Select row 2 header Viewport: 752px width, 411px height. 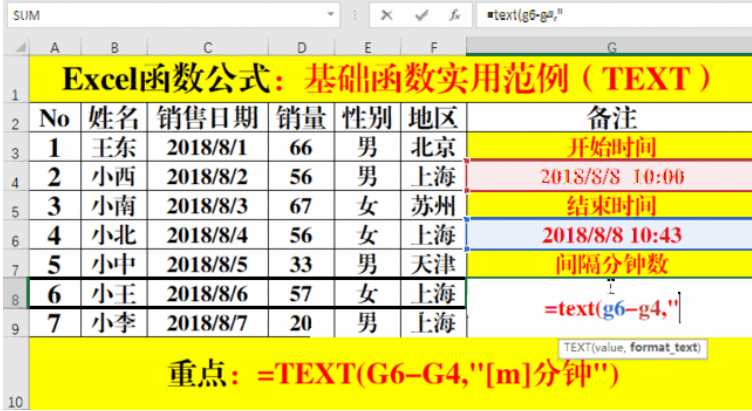[x=16, y=117]
